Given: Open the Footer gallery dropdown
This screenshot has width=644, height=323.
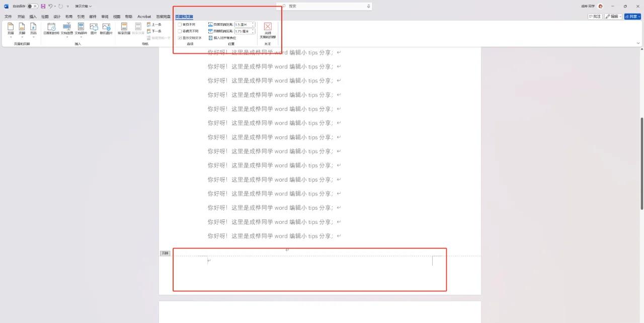Looking at the screenshot, I should point(22,37).
